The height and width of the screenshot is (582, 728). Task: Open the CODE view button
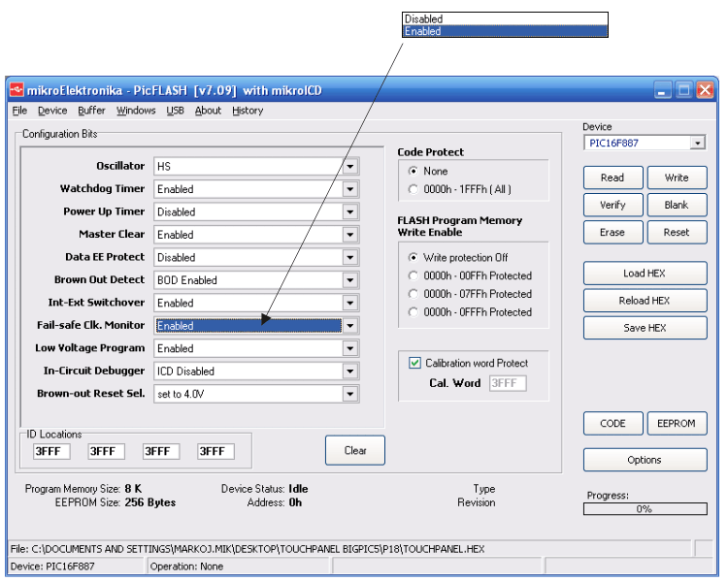612,424
